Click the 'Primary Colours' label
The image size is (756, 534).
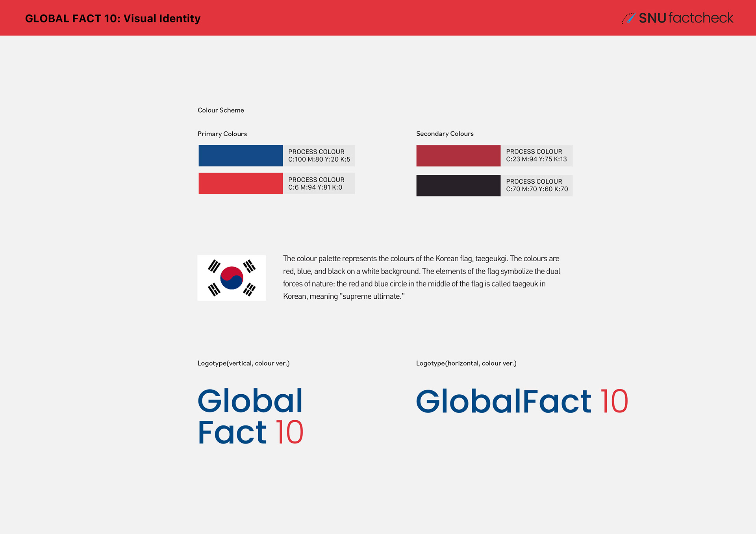click(222, 134)
